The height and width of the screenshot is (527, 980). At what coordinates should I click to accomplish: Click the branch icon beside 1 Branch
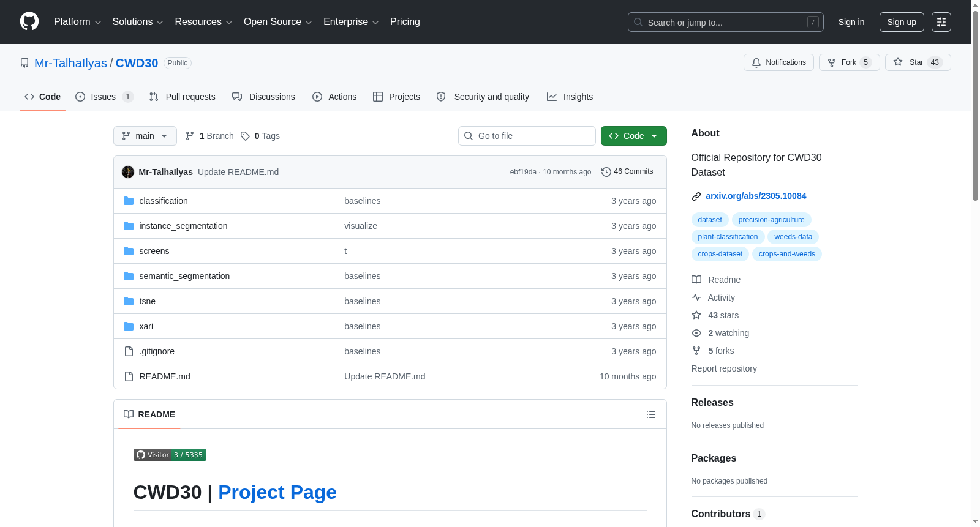(x=190, y=136)
